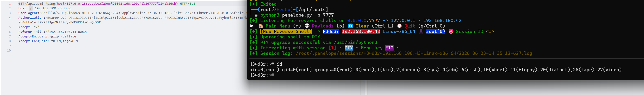644x95 pixels.
Task: Click the uid=0(root) output line
Action: point(435,70)
